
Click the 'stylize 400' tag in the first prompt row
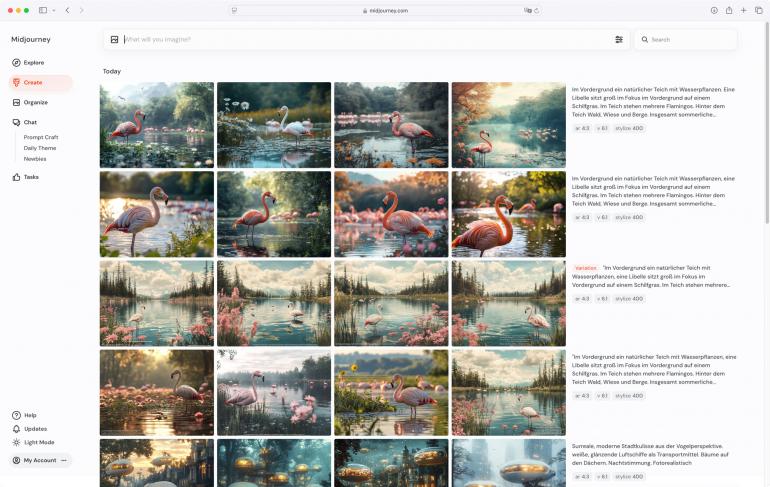click(629, 128)
